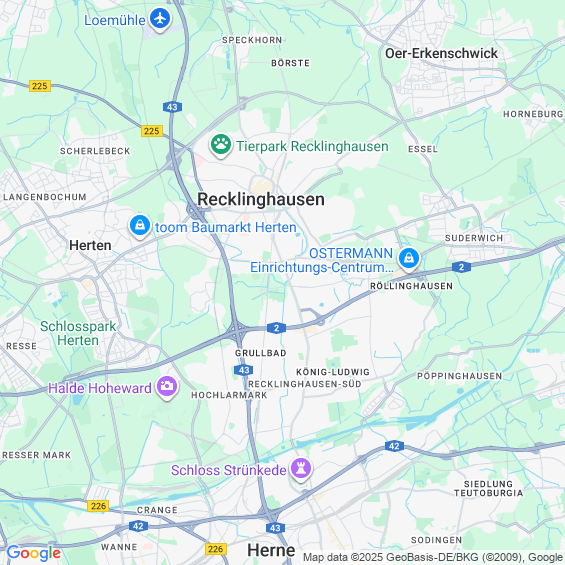Select the Halde Hoheward camera pin
The height and width of the screenshot is (565, 565).
click(166, 387)
